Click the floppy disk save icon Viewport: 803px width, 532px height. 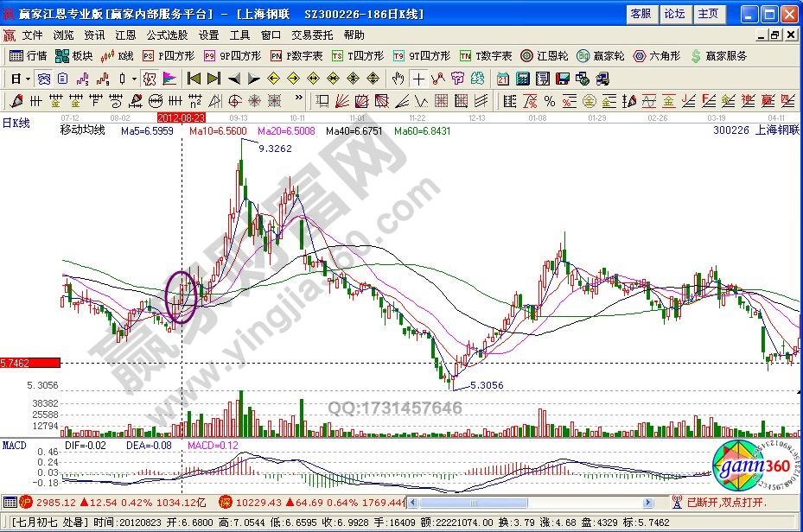563,79
